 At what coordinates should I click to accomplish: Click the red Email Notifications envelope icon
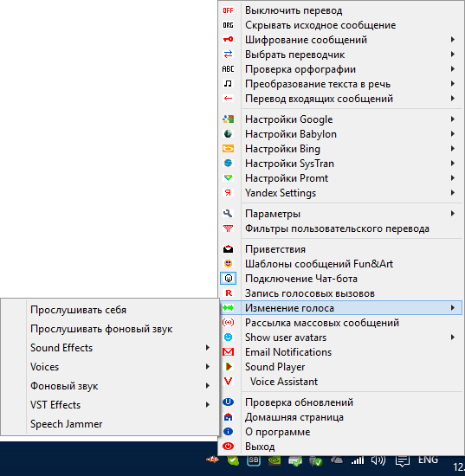click(x=228, y=352)
